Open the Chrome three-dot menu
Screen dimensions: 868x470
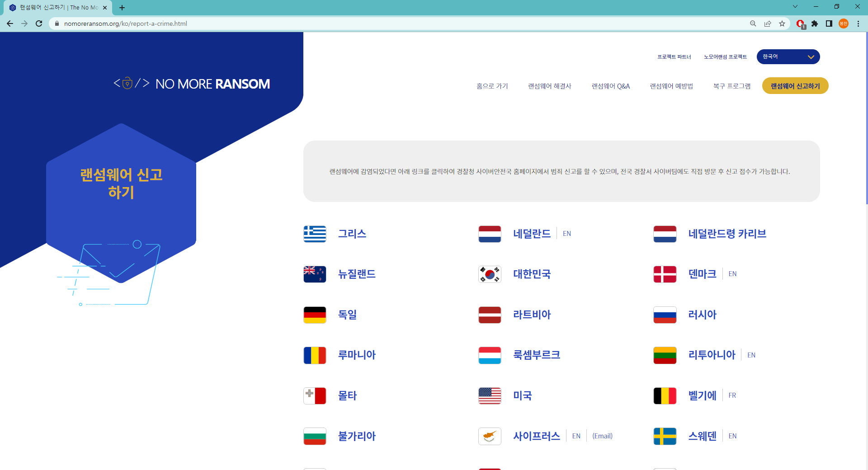pyautogui.click(x=858, y=23)
